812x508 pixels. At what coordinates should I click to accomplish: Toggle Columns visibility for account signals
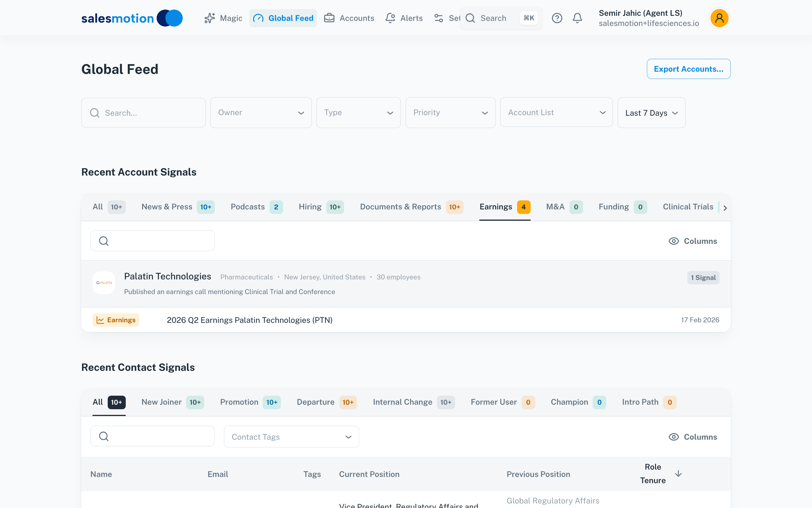(x=692, y=241)
